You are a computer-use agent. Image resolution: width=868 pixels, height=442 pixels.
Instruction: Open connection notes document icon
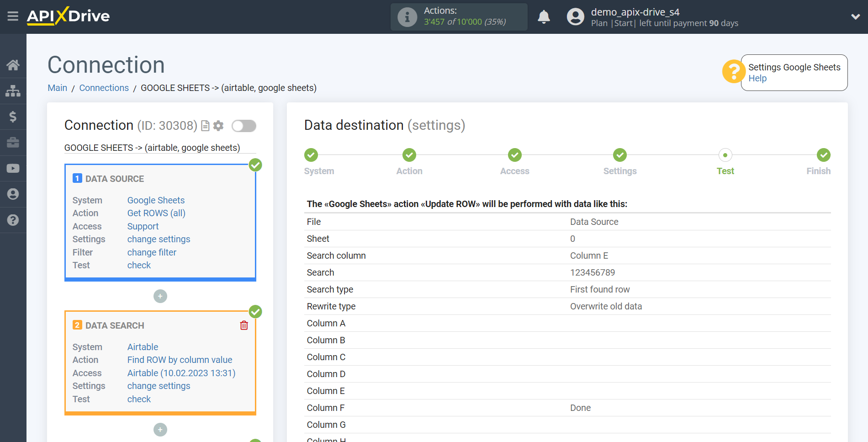206,126
